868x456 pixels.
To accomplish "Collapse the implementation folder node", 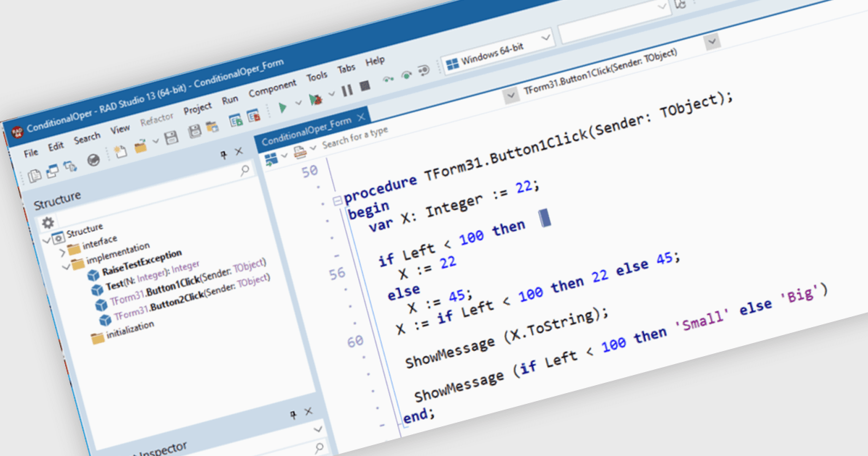I will [x=67, y=266].
